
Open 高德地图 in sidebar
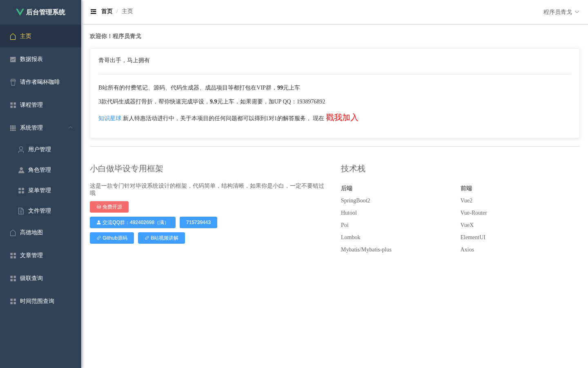[x=41, y=232]
